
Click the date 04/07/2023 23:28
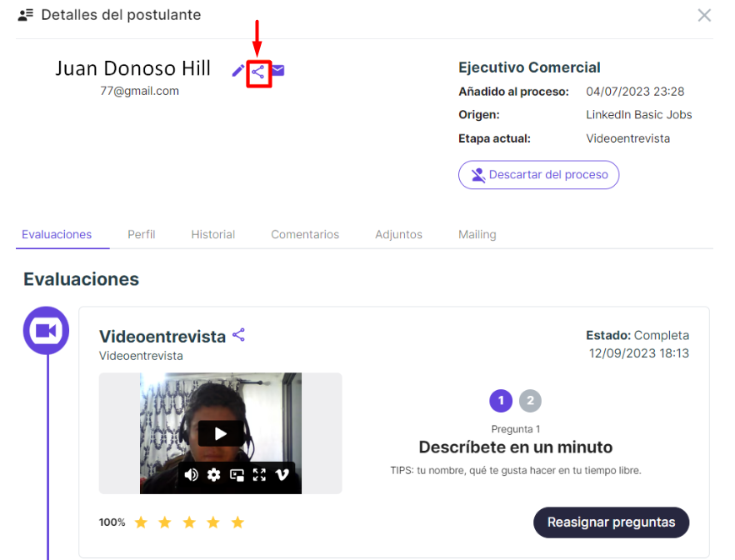(635, 92)
